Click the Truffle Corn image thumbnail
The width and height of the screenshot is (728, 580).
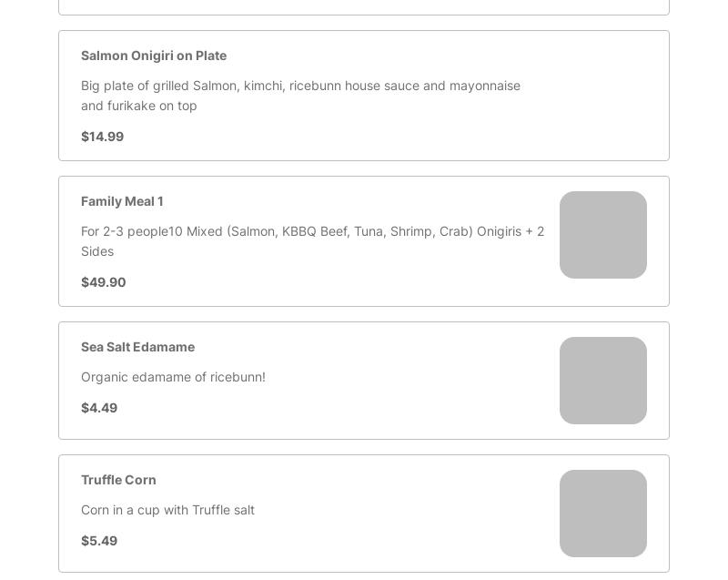click(602, 514)
